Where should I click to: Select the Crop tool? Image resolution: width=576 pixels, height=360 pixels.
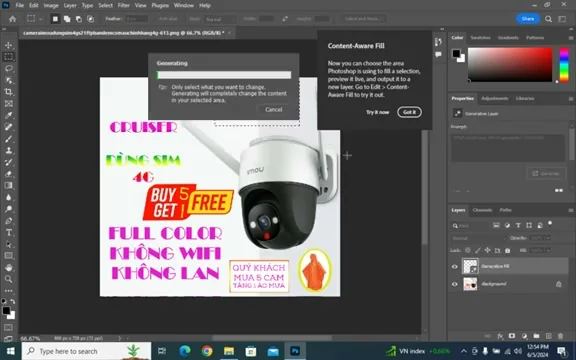click(x=8, y=92)
